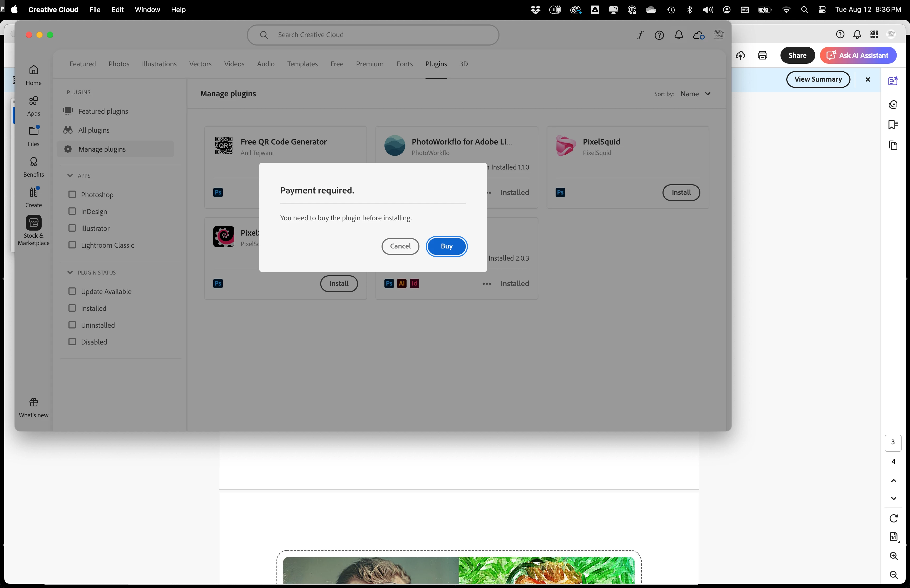Open the notifications bell in Creative Cloud
The width and height of the screenshot is (910, 588).
click(x=679, y=35)
